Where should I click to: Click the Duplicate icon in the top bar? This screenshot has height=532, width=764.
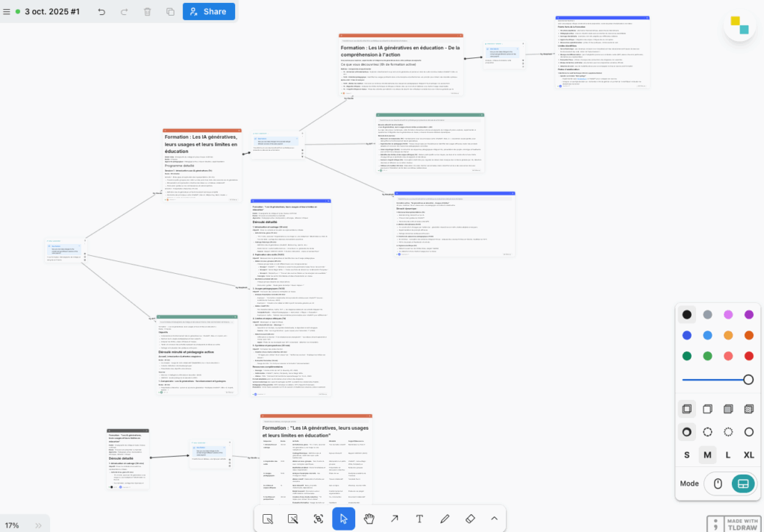(170, 12)
